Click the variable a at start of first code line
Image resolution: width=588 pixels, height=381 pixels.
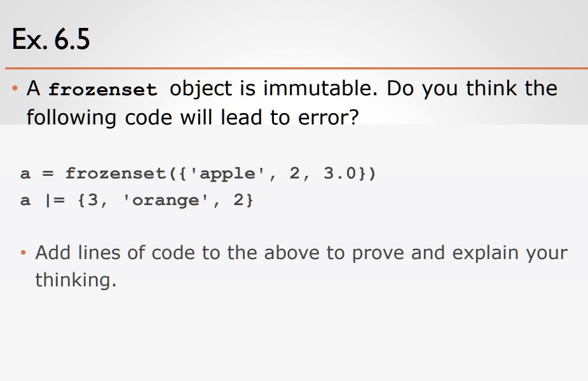tap(25, 174)
